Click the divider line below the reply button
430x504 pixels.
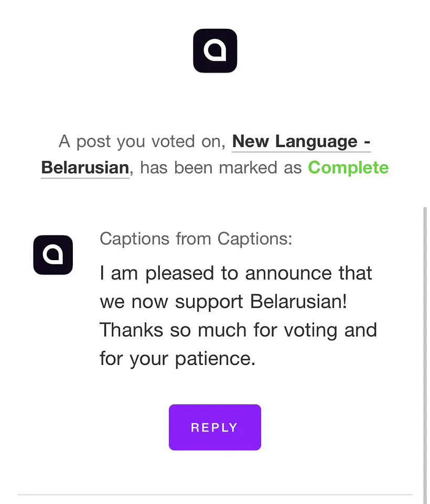pos(215,494)
